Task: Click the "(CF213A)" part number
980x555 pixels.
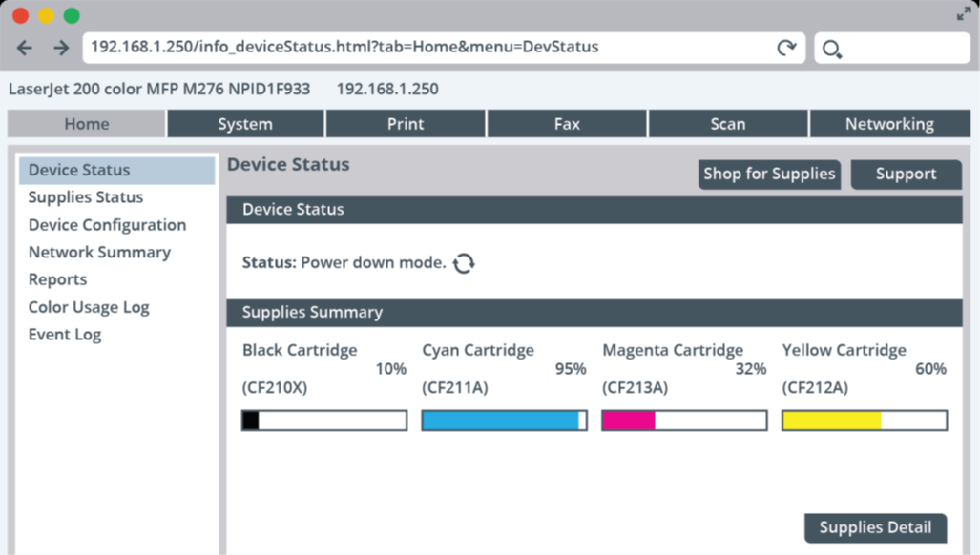Action: [x=635, y=388]
